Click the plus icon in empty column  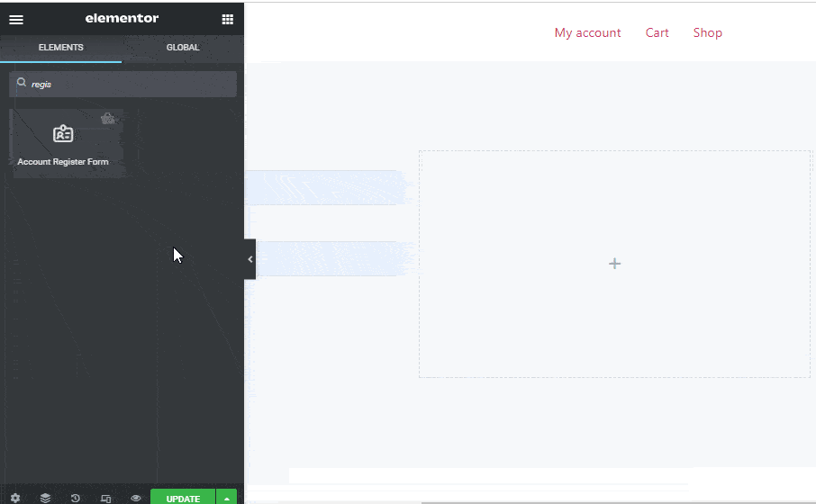click(614, 264)
